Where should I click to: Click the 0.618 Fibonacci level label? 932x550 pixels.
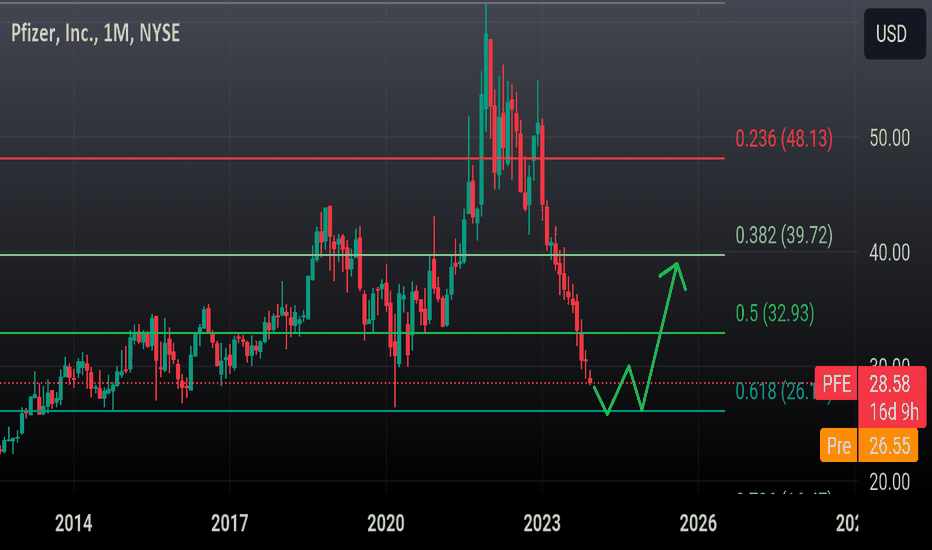[x=774, y=391]
